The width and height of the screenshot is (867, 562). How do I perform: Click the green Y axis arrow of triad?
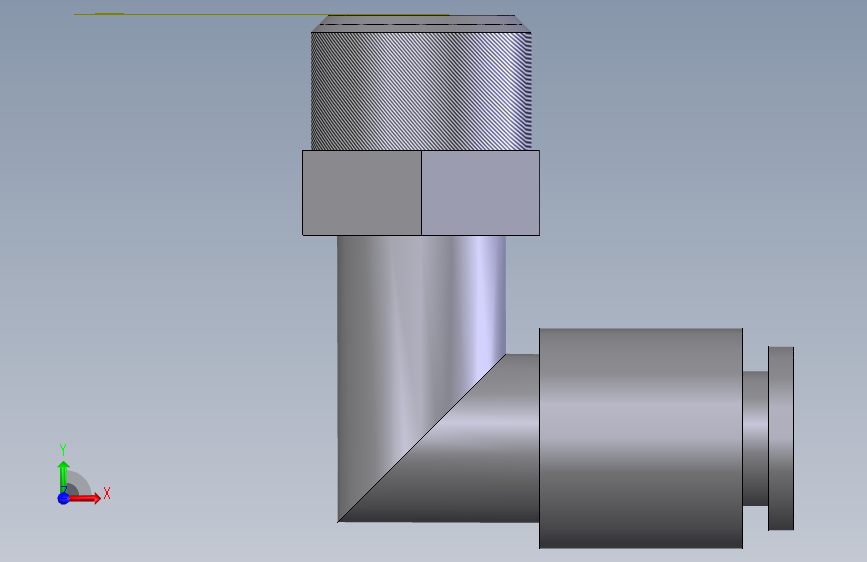(64, 476)
